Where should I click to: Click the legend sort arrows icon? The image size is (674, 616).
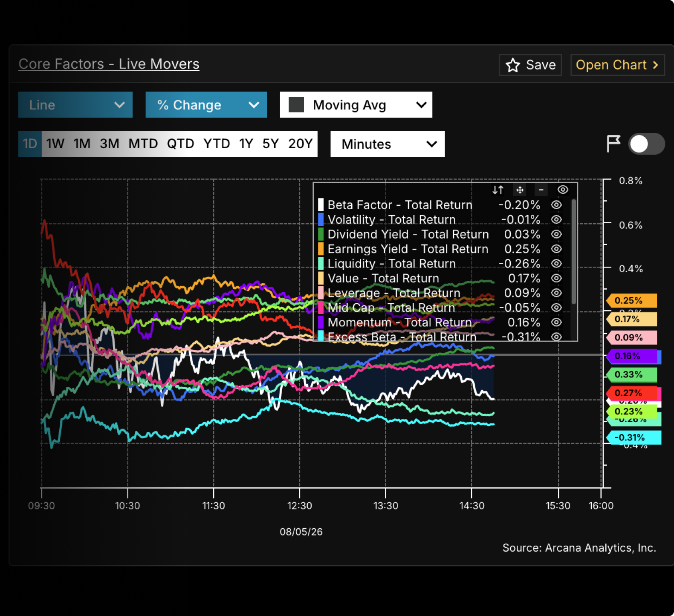click(498, 190)
